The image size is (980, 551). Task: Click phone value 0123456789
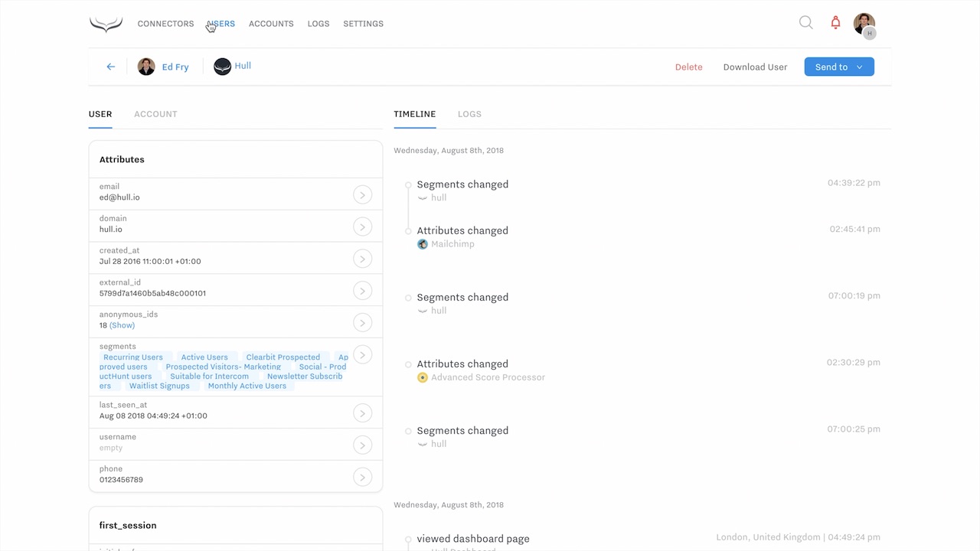coord(121,480)
